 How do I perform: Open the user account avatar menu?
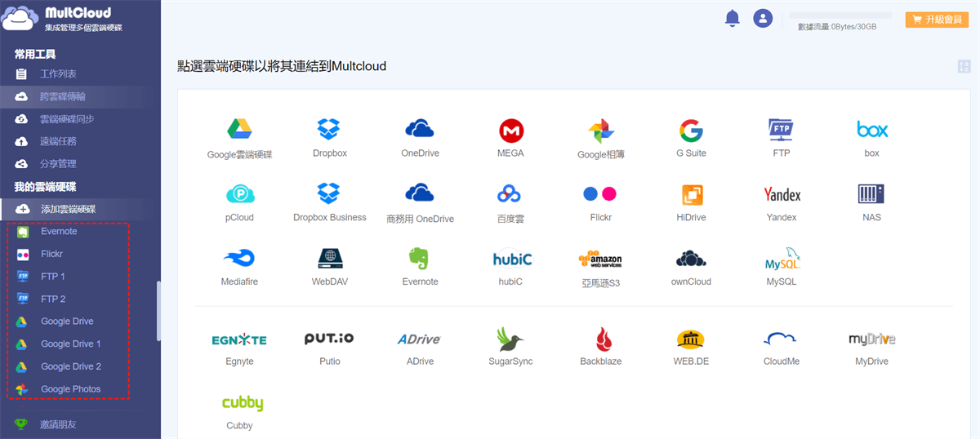[763, 18]
